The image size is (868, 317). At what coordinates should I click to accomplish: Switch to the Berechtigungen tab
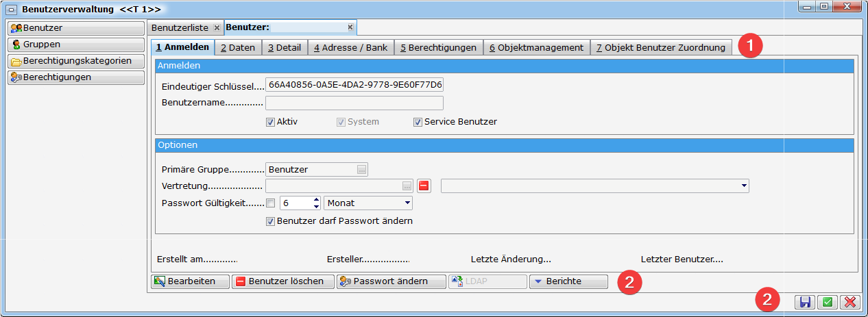(438, 47)
